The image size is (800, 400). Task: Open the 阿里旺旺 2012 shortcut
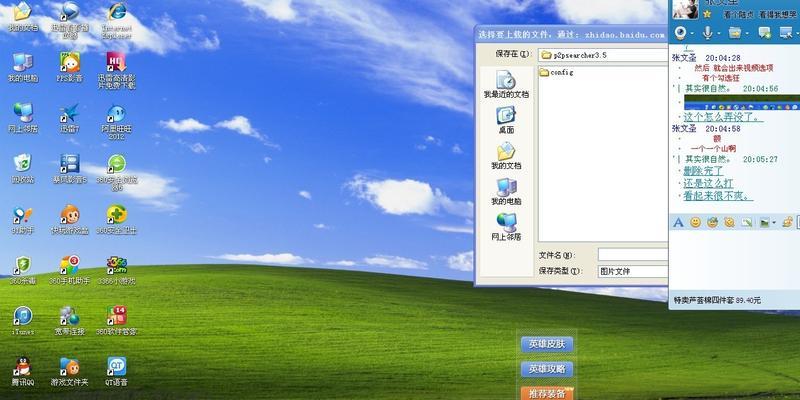point(116,121)
